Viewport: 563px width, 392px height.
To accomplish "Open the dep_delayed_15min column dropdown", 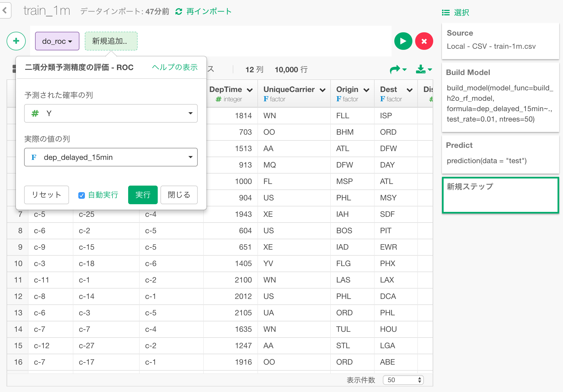I will point(111,157).
